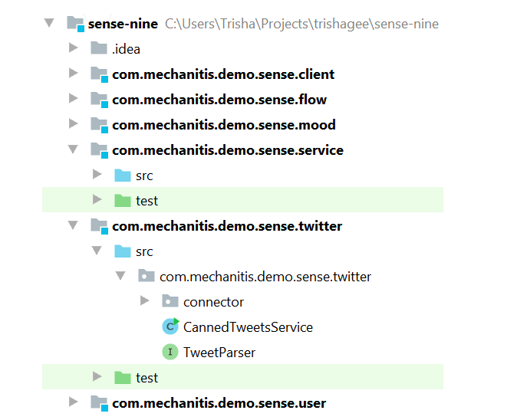507x420 pixels.
Task: Click the .idea folder icon
Action: 99,48
